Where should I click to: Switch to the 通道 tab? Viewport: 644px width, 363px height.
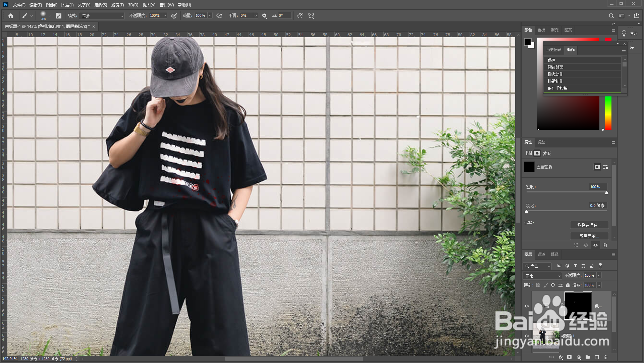click(541, 254)
